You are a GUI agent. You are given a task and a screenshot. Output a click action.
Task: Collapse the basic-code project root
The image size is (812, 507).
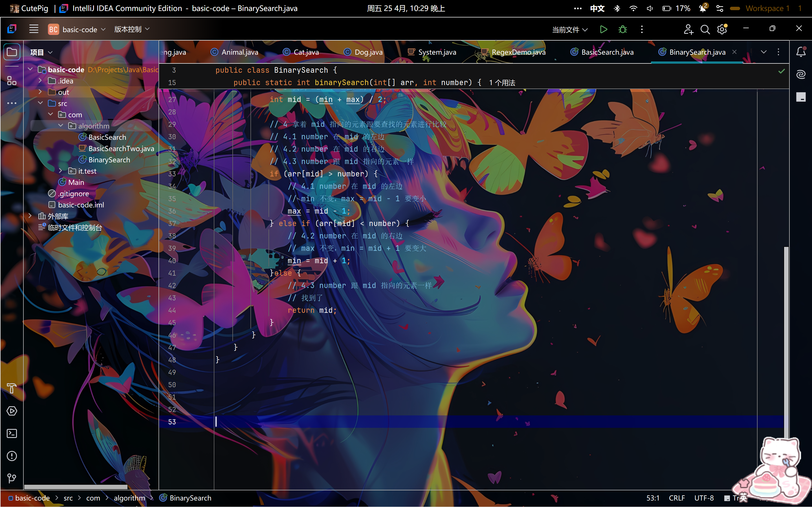(30, 69)
